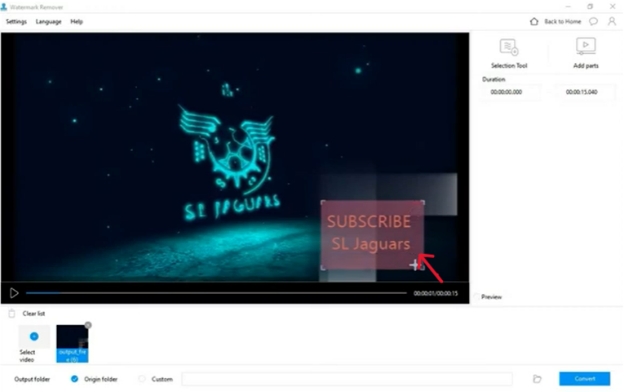Play the video preview
624x392 pixels.
tap(14, 293)
